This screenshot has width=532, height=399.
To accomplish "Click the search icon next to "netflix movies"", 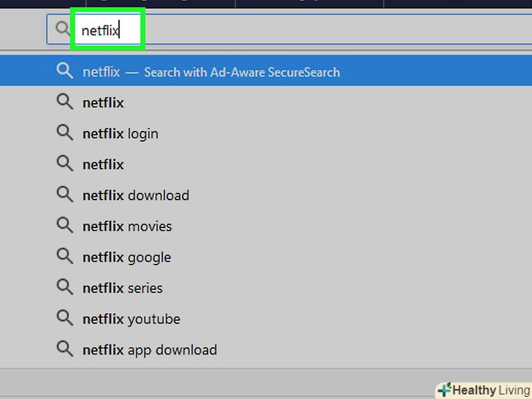I will [x=65, y=225].
